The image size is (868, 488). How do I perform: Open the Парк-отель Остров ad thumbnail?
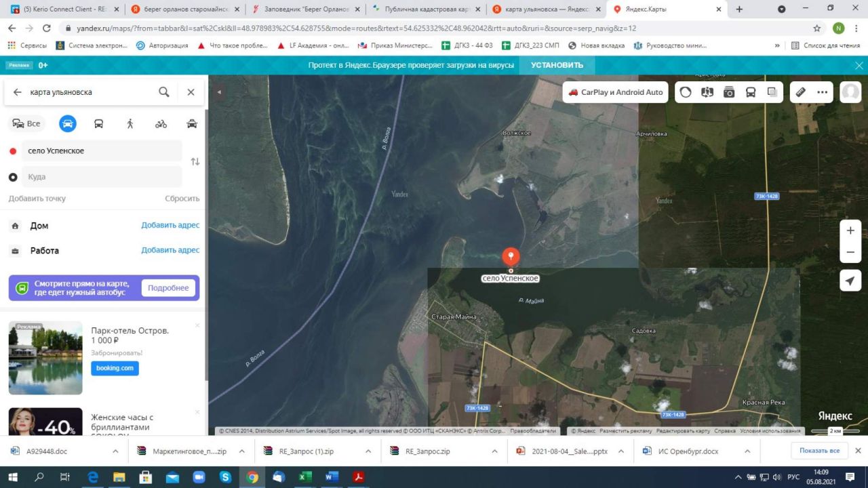[45, 358]
